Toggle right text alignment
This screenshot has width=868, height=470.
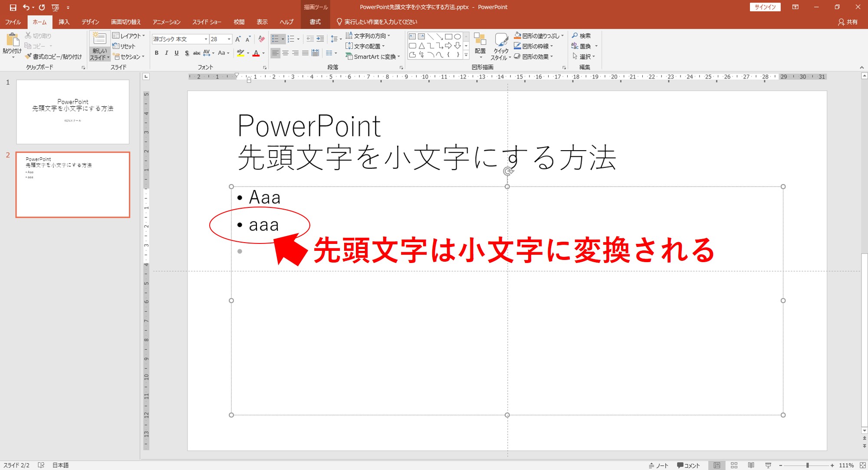[x=295, y=53]
